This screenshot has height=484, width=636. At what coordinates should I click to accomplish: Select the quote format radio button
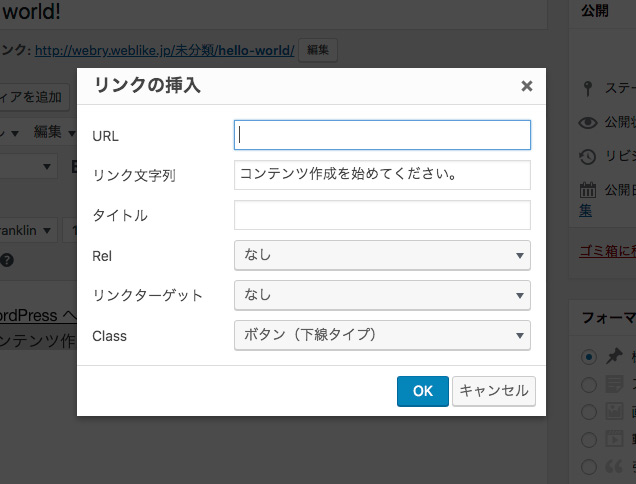tap(589, 465)
